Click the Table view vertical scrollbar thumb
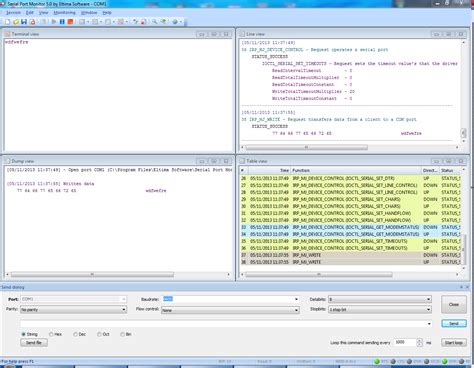Image resolution: width=474 pixels, height=368 pixels. point(463,249)
